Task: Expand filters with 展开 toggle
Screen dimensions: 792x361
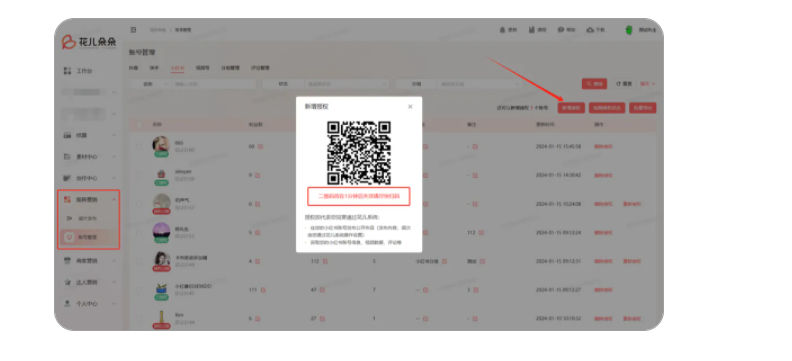Action: (648, 84)
